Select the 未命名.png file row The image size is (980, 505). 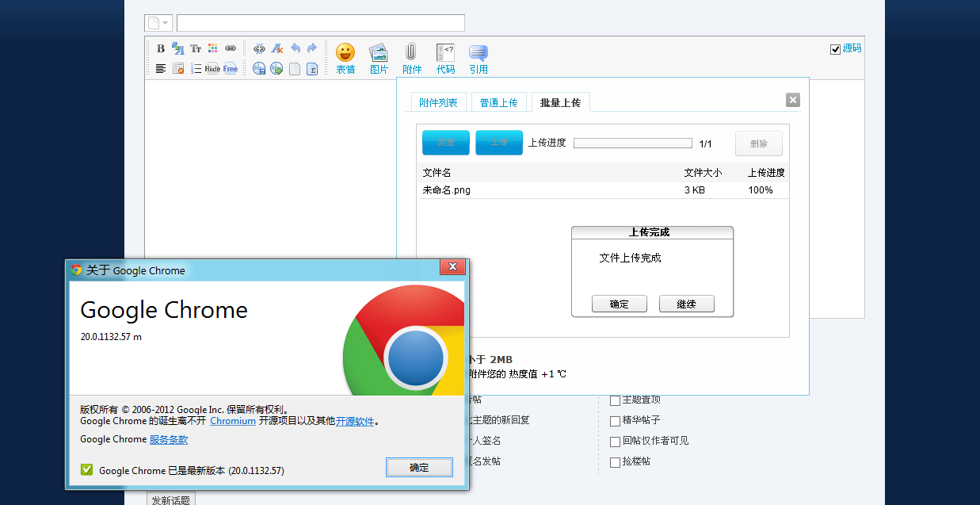pyautogui.click(x=603, y=190)
